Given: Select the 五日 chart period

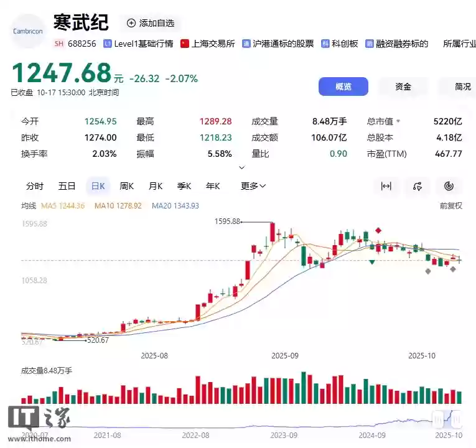Looking at the screenshot, I should point(67,186).
